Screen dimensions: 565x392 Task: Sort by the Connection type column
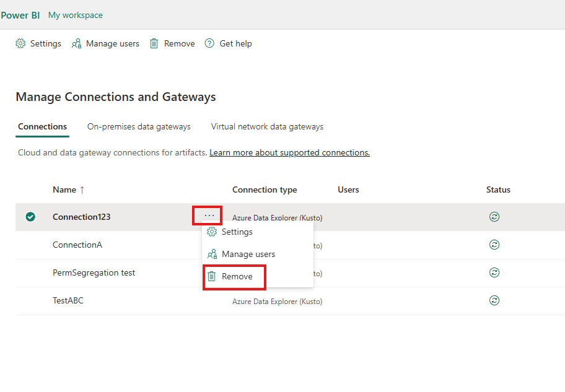click(265, 190)
